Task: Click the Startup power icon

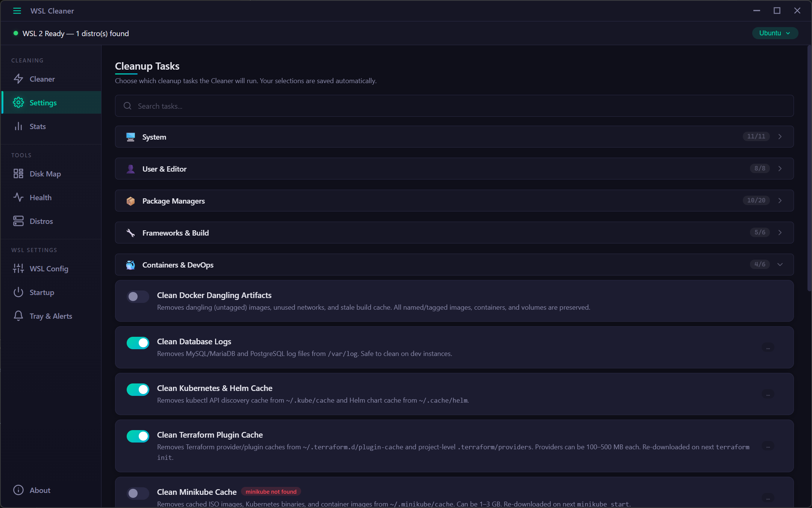Action: click(x=18, y=292)
